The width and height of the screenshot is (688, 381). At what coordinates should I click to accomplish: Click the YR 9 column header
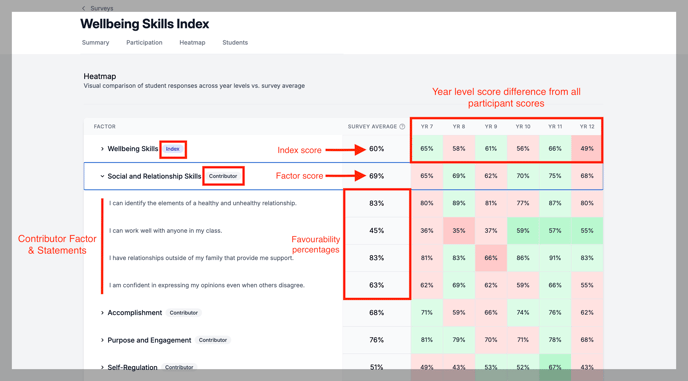click(x=491, y=126)
